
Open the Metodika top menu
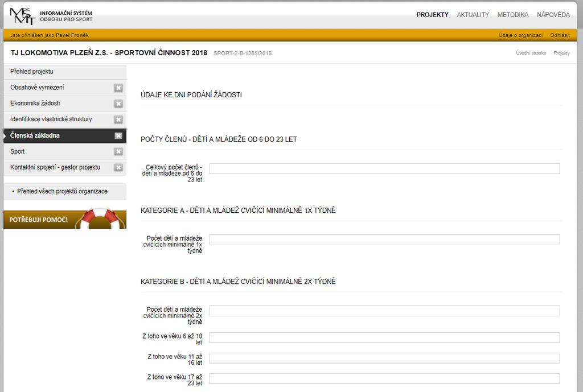pos(513,15)
